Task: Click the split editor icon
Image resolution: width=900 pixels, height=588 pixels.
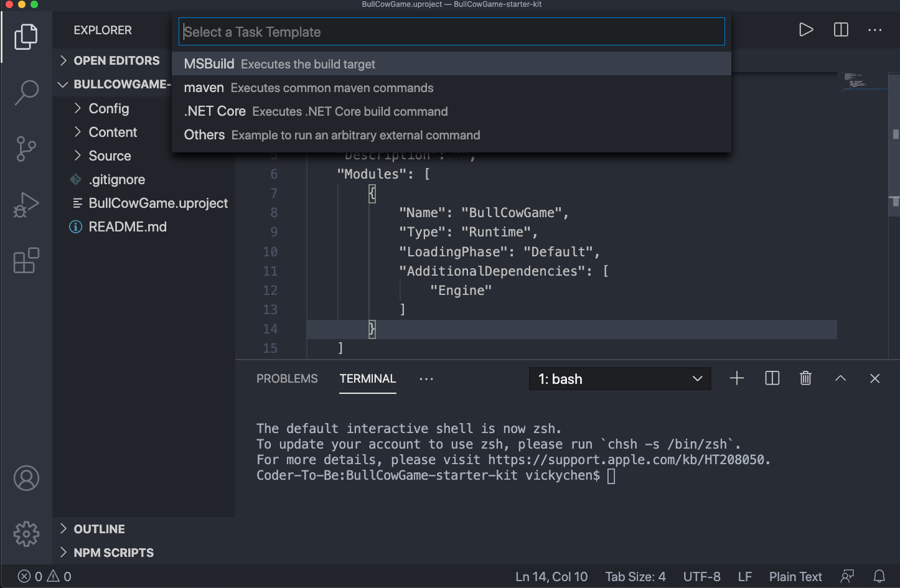Action: (841, 30)
